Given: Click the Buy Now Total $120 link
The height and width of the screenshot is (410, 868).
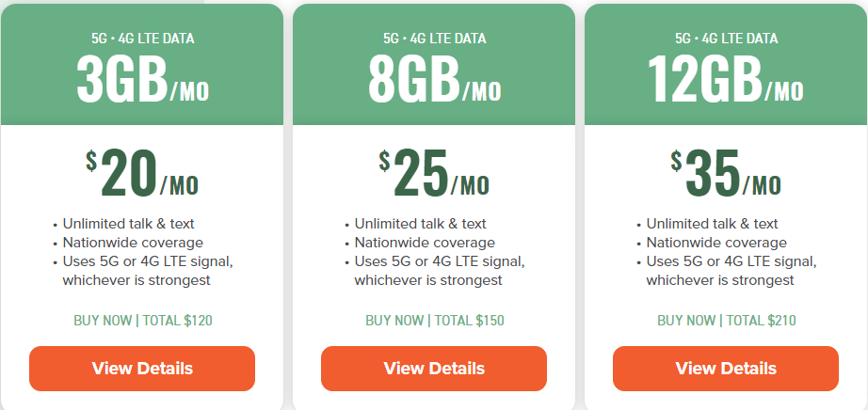Looking at the screenshot, I should point(143,321).
